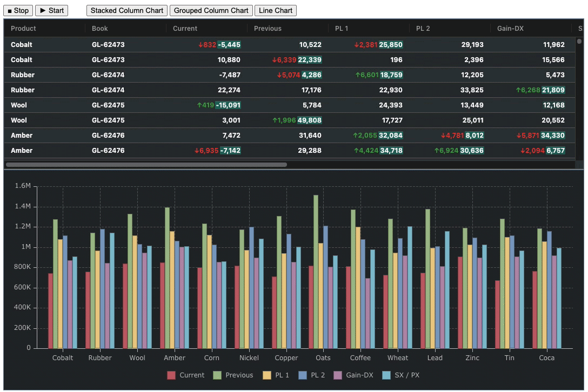588x392 pixels.
Task: Click the 11,962 Gain-DX value cell
Action: coord(531,45)
